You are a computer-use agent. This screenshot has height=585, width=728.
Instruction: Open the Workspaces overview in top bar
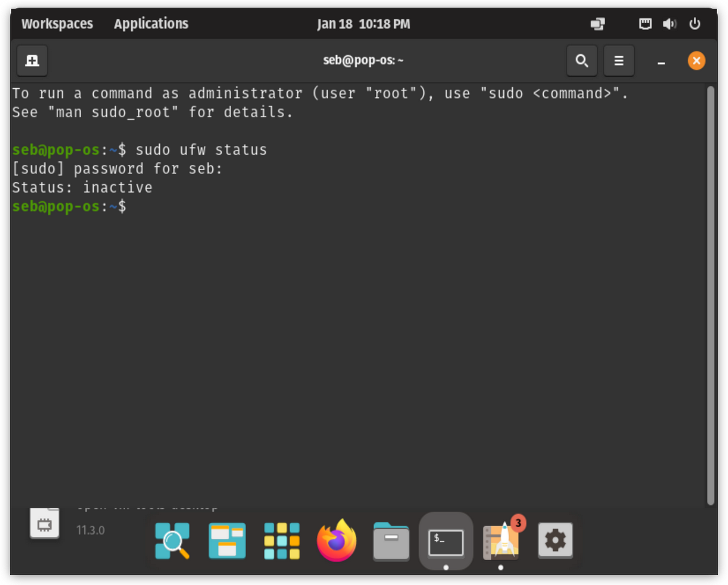click(x=57, y=24)
